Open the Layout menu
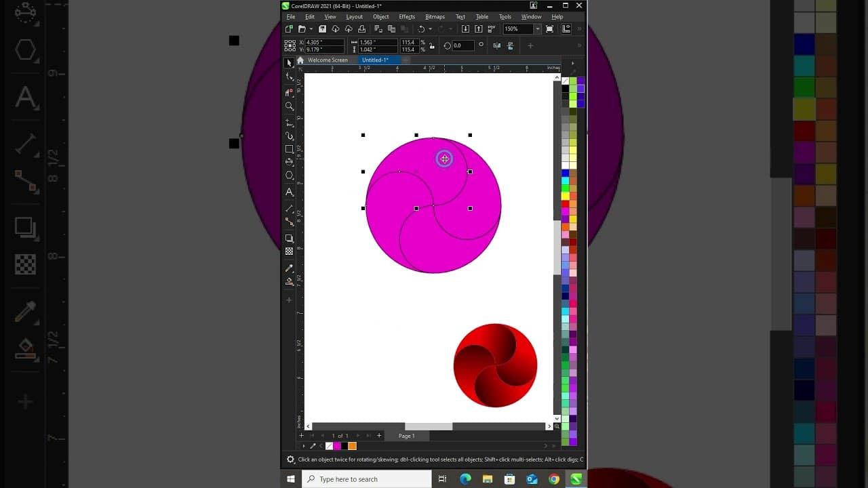 point(354,17)
